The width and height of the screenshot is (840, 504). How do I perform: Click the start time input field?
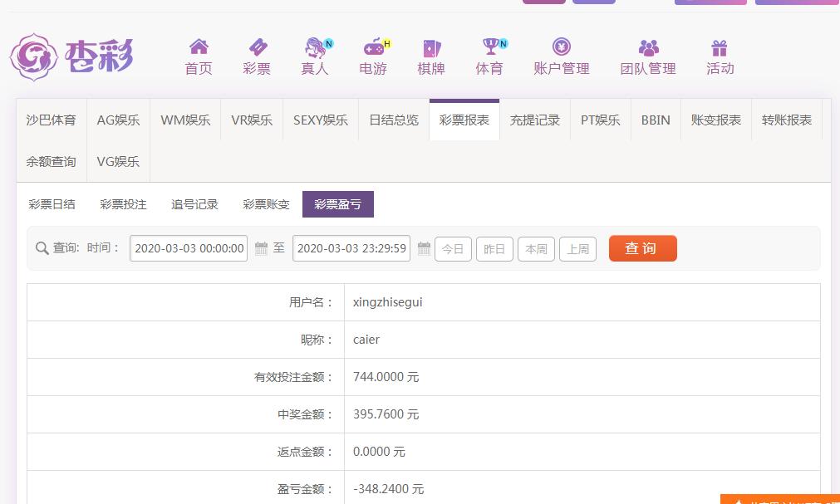point(189,248)
